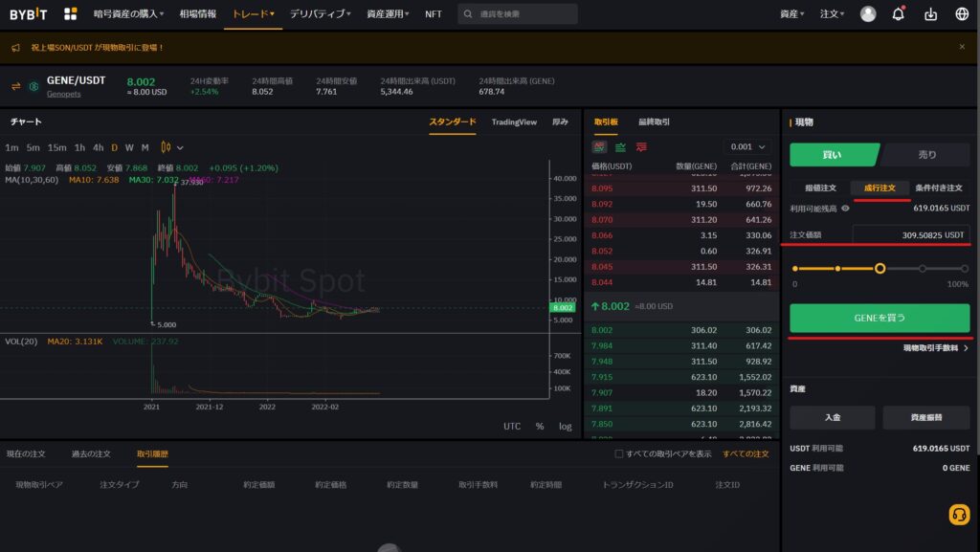Viewport: 980px width, 552px height.
Task: Click the swap trading pair icon
Action: 15,86
